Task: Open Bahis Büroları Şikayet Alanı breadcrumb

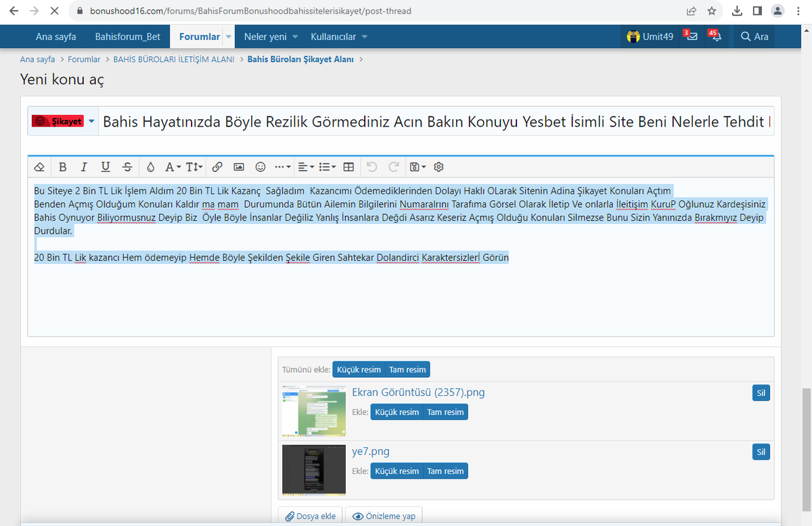Action: (300, 60)
